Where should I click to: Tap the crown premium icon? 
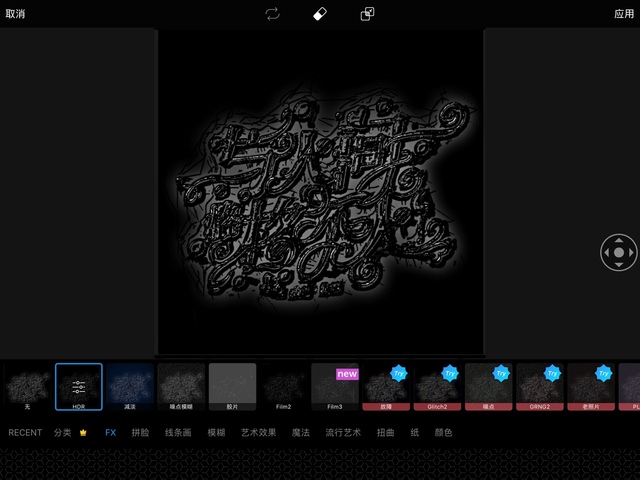[x=83, y=433]
